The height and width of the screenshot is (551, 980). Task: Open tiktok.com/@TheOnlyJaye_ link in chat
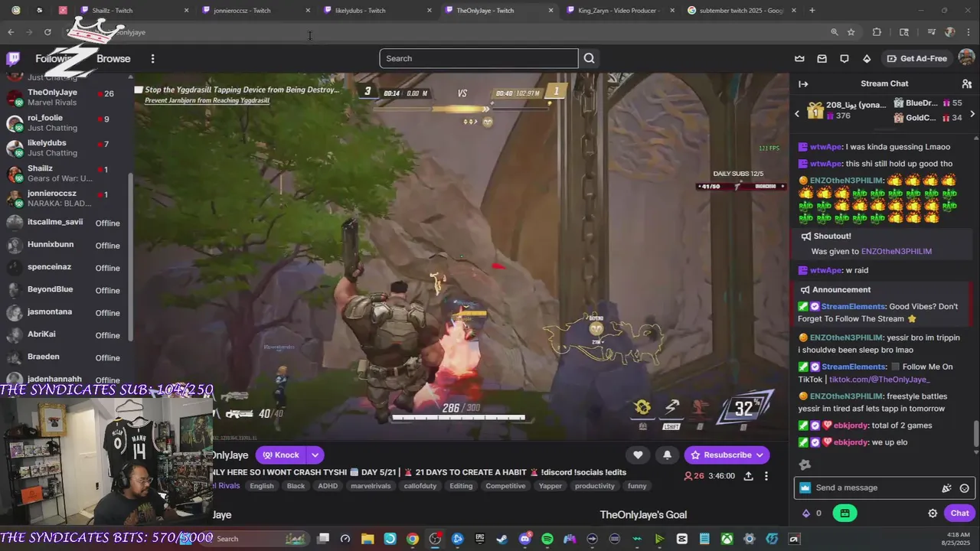880,380
